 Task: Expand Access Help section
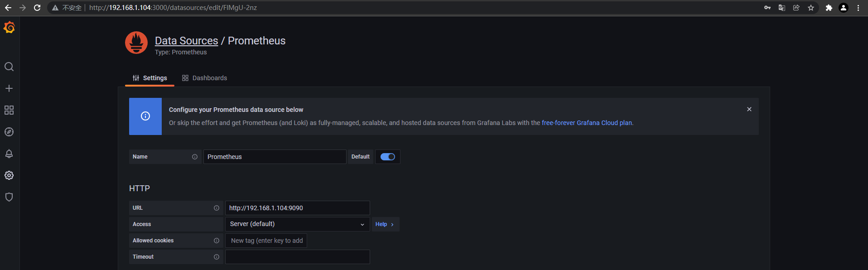(385, 224)
